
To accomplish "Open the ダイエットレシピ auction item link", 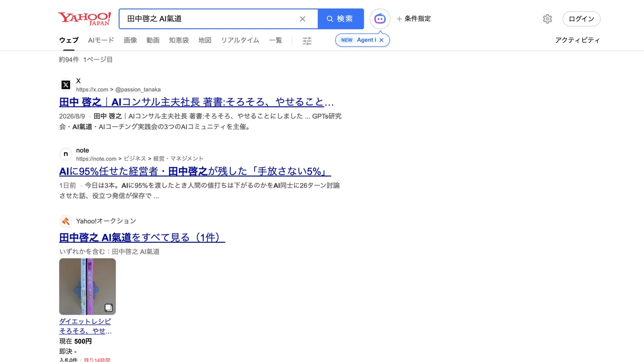I will [x=86, y=326].
